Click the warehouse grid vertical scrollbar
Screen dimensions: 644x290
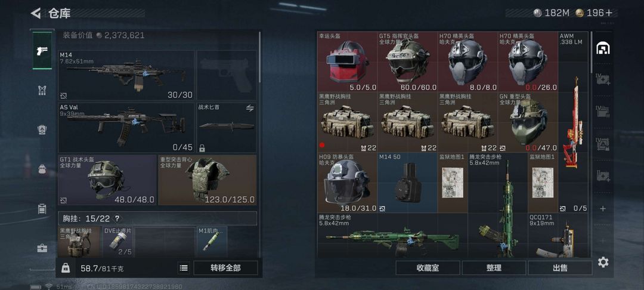tap(592, 53)
